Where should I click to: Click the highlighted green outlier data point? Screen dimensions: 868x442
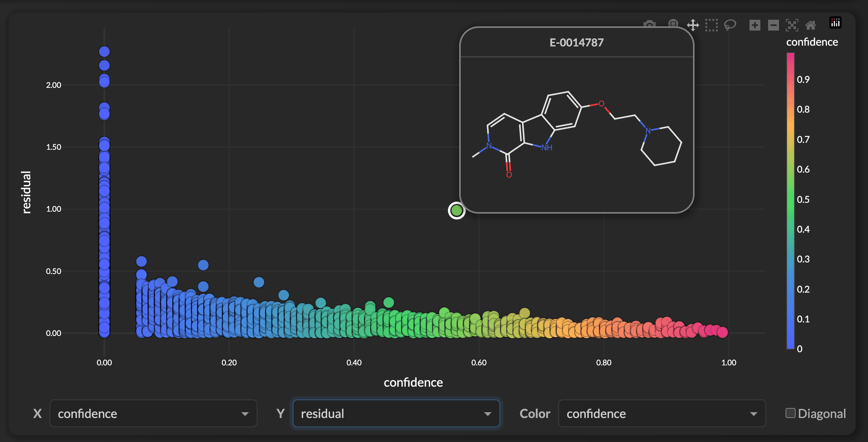click(456, 211)
